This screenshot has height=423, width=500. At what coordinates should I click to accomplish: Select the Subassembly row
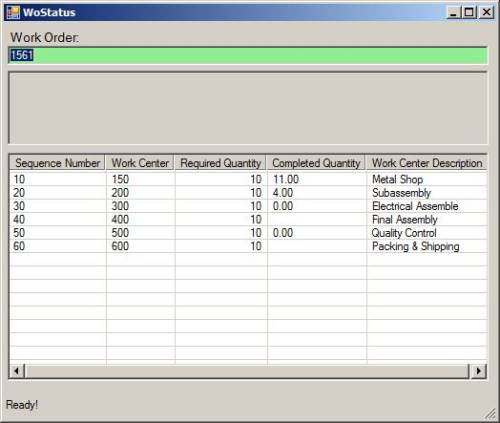click(248, 193)
